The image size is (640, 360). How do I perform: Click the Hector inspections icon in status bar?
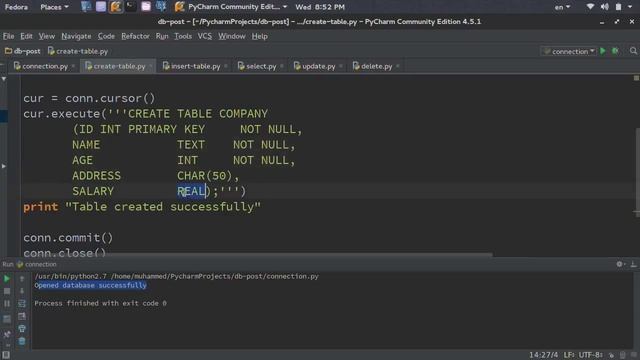click(x=622, y=355)
